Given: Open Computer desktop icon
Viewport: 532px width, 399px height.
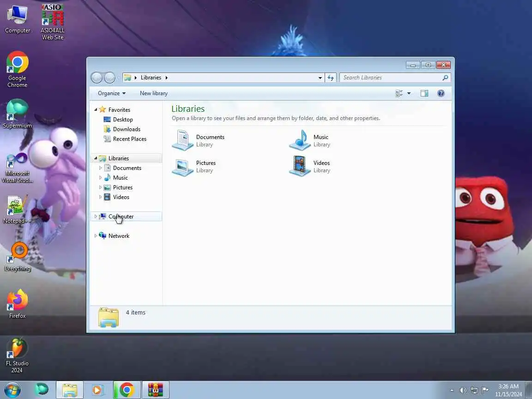Looking at the screenshot, I should (18, 19).
